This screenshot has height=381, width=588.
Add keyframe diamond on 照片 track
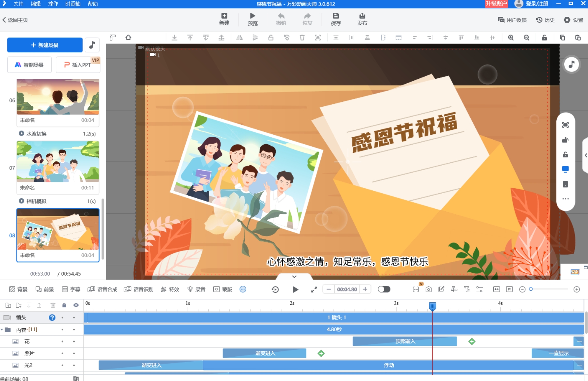point(321,353)
